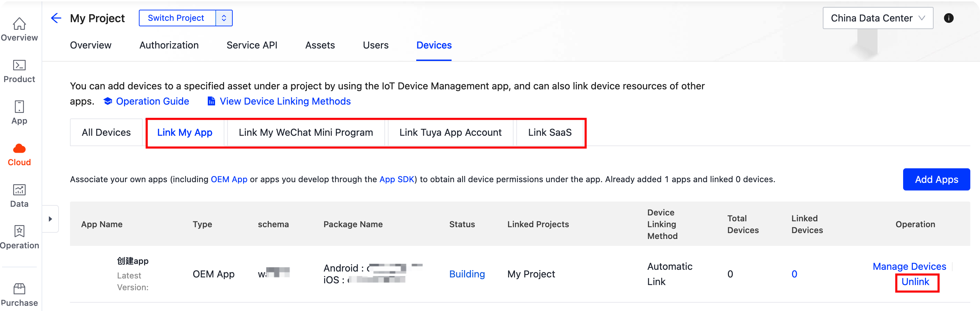Click the Type column header
The height and width of the screenshot is (311, 980).
202,224
